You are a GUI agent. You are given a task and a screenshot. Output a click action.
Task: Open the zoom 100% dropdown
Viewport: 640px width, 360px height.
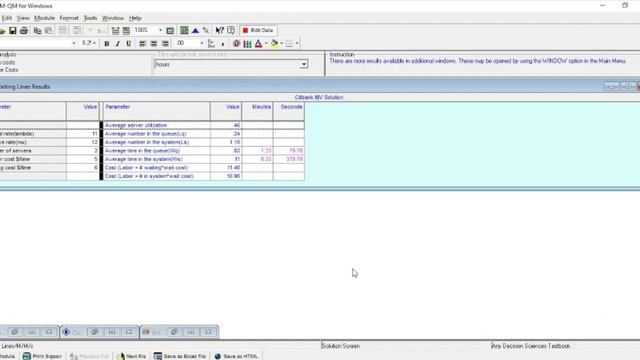click(160, 30)
